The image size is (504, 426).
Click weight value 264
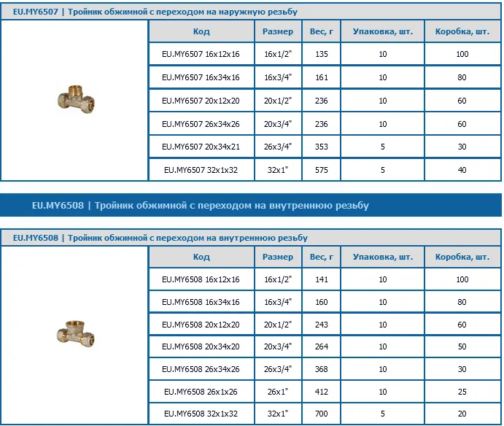click(x=322, y=346)
